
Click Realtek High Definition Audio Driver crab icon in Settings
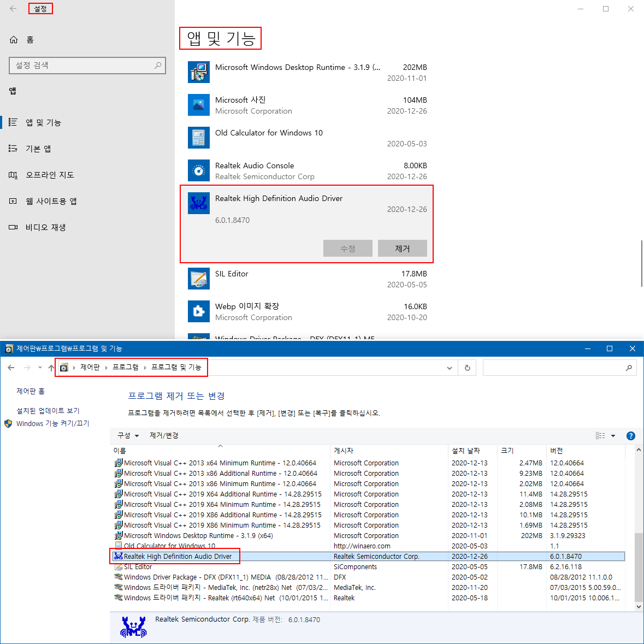(199, 203)
